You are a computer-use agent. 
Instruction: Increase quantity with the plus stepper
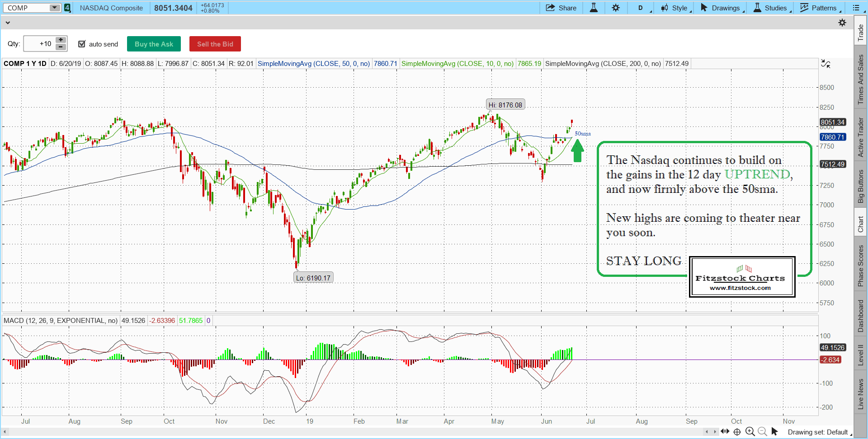pos(61,40)
